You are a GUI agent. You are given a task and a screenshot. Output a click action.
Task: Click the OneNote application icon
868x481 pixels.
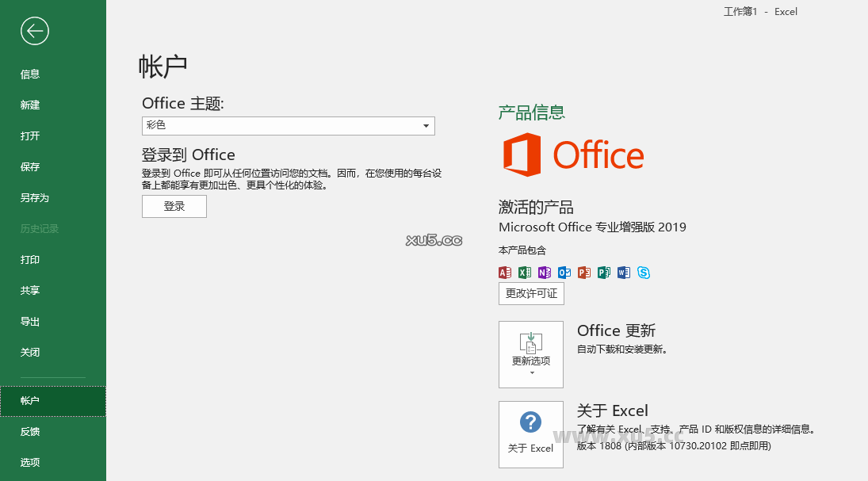(544, 273)
